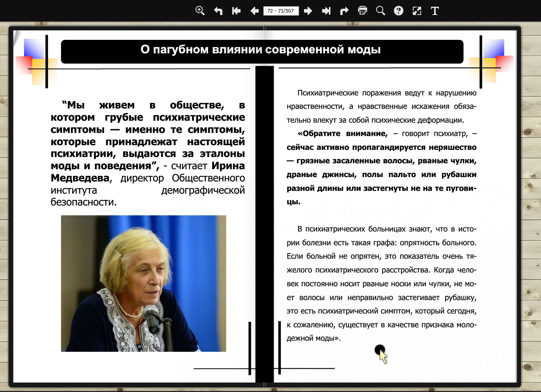The height and width of the screenshot is (392, 541).
Task: Click the page number field showing 72 - 73/507
Action: pyautogui.click(x=281, y=11)
